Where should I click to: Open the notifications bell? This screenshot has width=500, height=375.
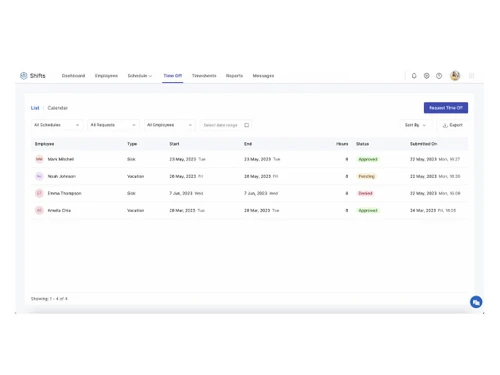click(414, 76)
